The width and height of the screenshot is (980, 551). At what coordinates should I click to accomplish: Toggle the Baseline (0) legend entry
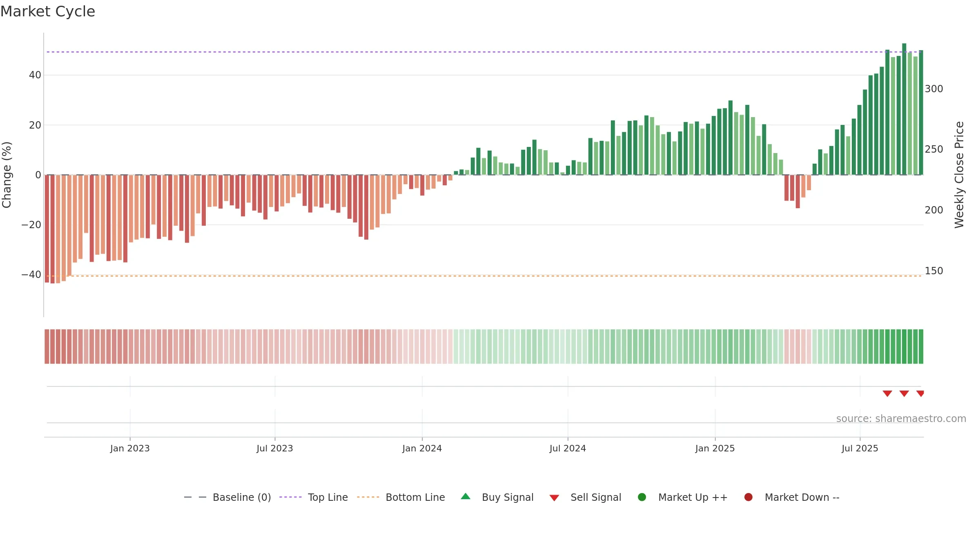(x=227, y=497)
